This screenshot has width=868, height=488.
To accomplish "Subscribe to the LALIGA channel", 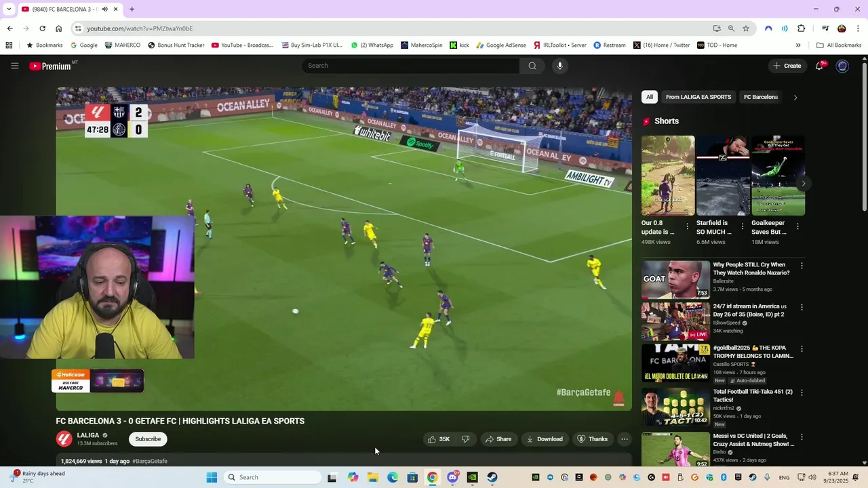I will click(148, 439).
